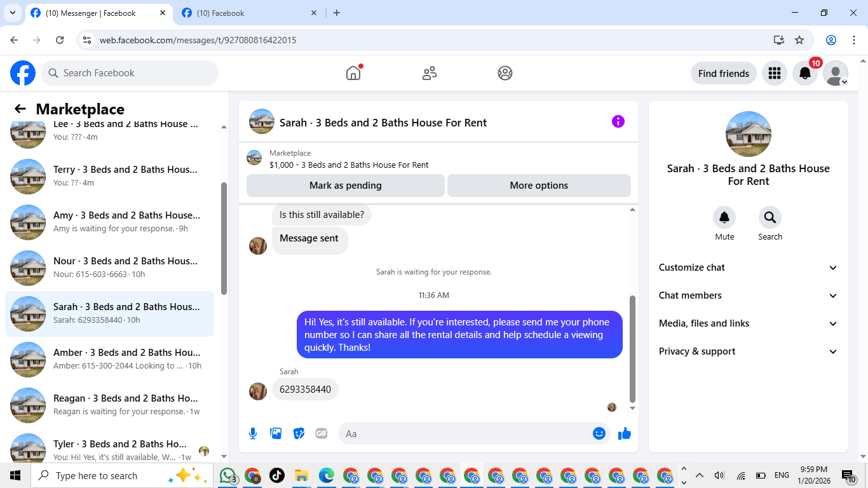
Task: Go back using the Marketplace back arrow
Action: click(20, 109)
